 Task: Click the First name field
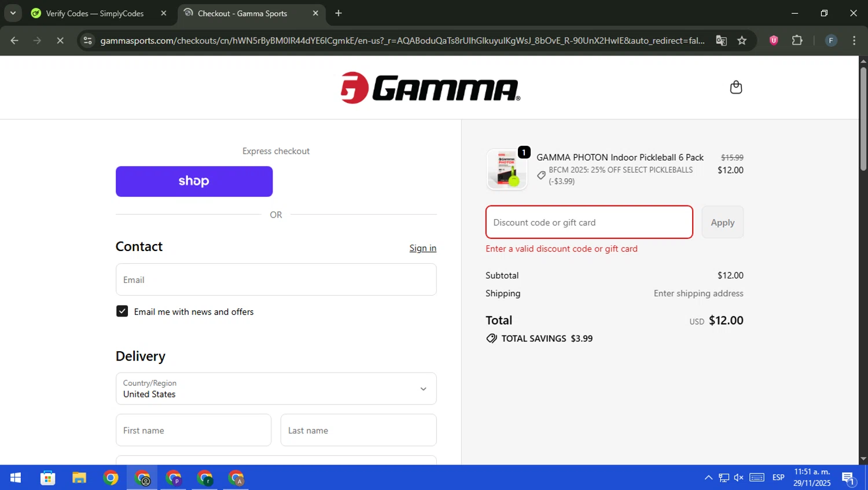point(193,430)
